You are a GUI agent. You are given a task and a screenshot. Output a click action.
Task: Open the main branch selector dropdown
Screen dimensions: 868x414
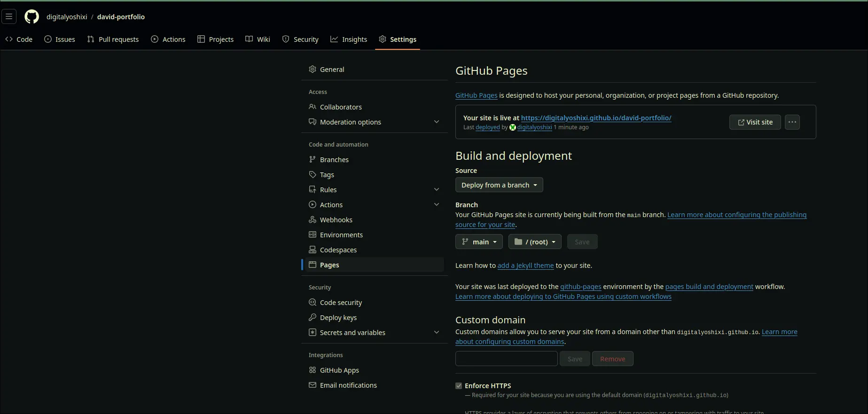[479, 242]
